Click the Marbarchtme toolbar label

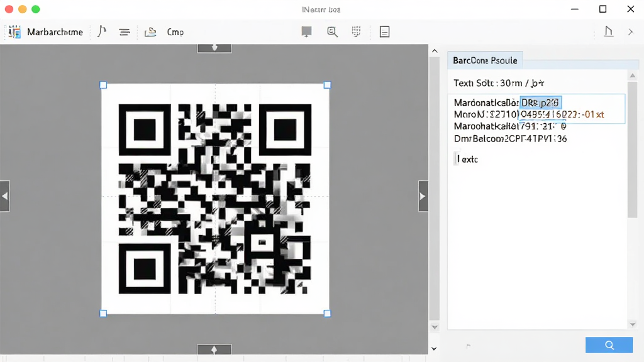[x=55, y=32]
